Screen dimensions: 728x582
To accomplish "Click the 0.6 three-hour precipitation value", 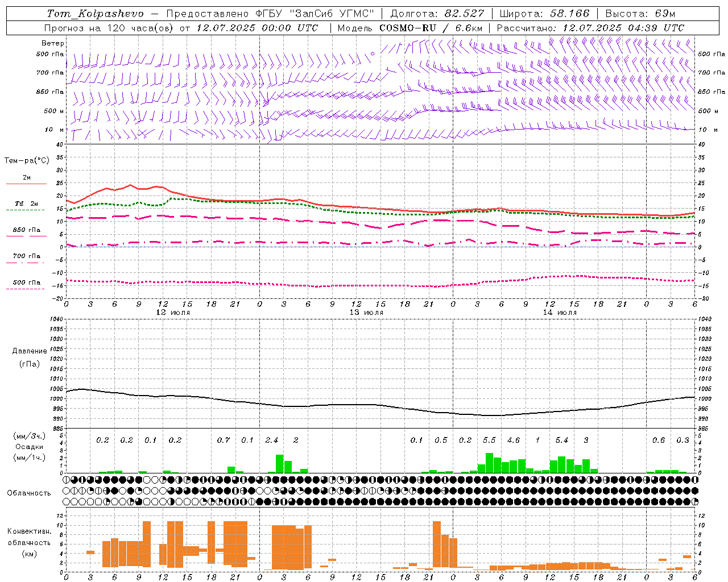I will click(659, 440).
